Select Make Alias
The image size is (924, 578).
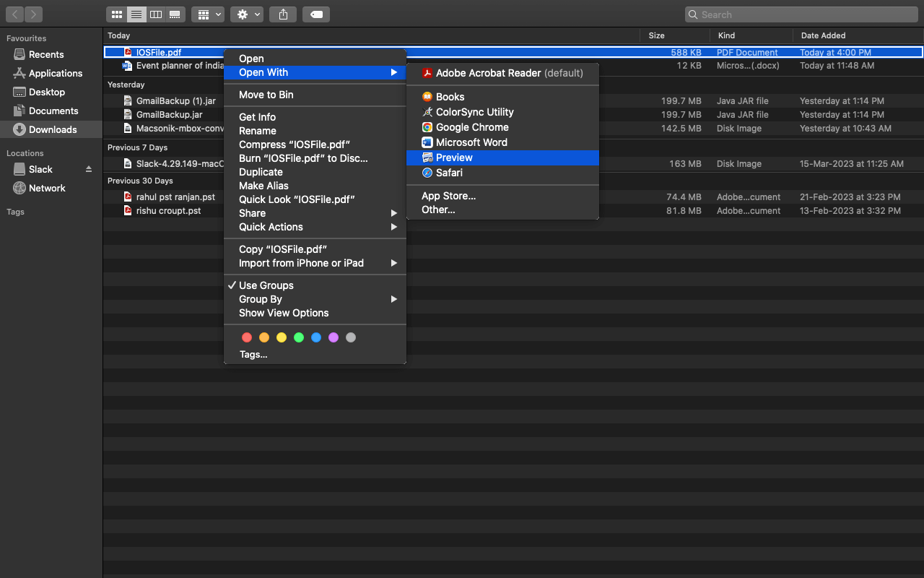click(x=315, y=186)
